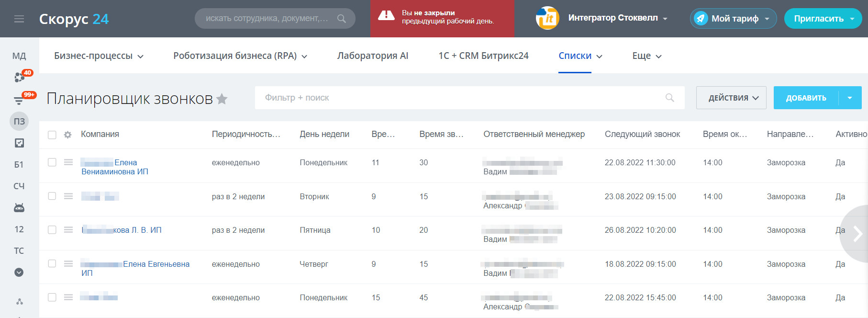Open the sidebar item with the 40 badge
This screenshot has width=868, height=318.
tap(20, 77)
